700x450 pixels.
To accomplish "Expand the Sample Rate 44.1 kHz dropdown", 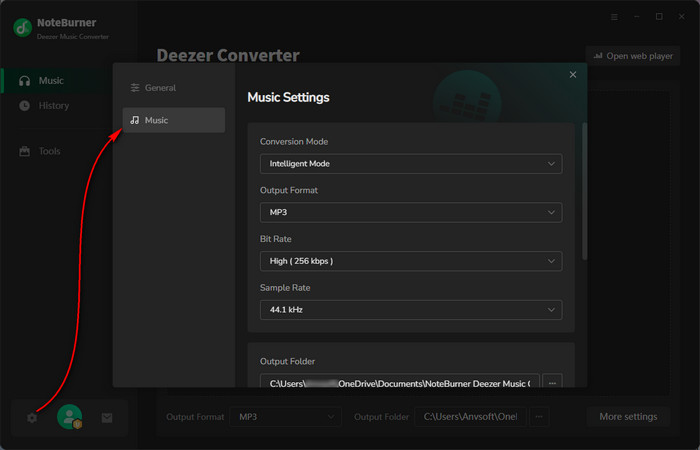I will (x=411, y=310).
